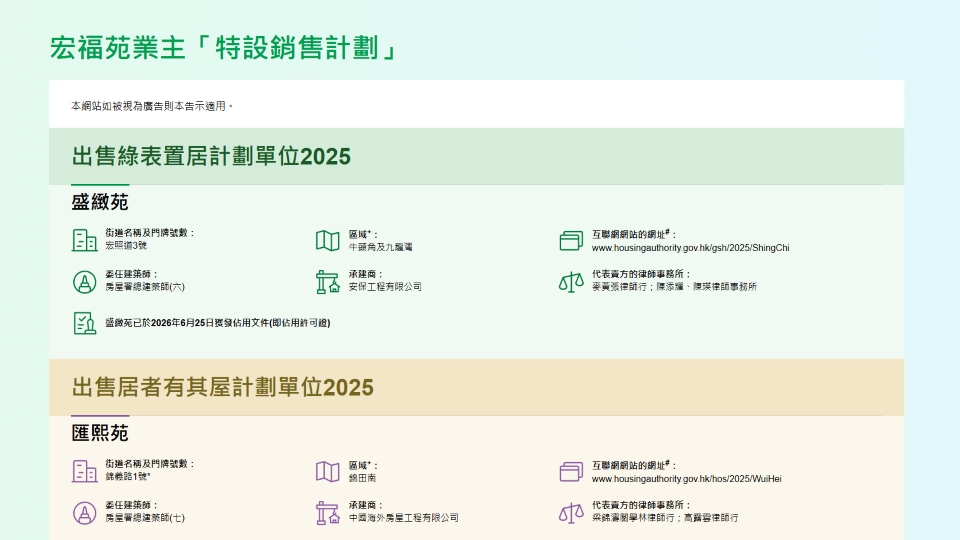
Task: Click the 2026年6月25日 occupation document notice
Action: point(217,323)
